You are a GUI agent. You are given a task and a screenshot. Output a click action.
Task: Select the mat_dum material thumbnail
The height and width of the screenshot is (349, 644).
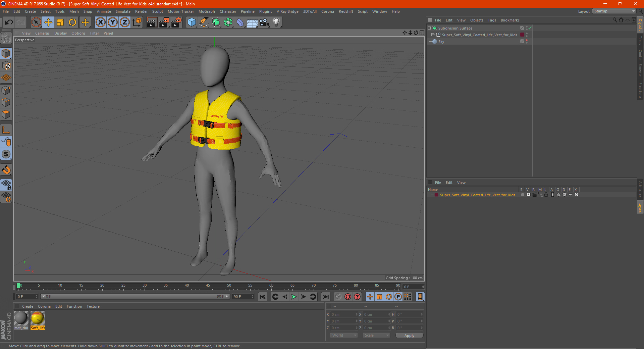tap(21, 320)
